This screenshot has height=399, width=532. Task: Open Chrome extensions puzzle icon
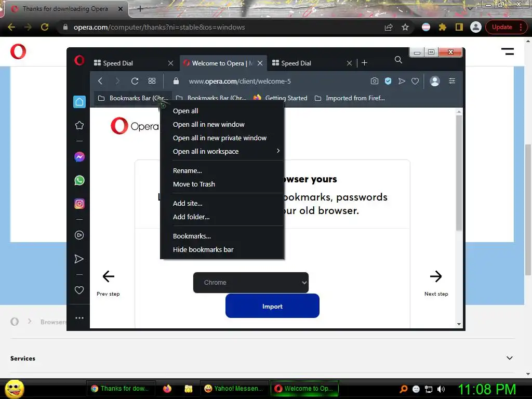pos(443,27)
